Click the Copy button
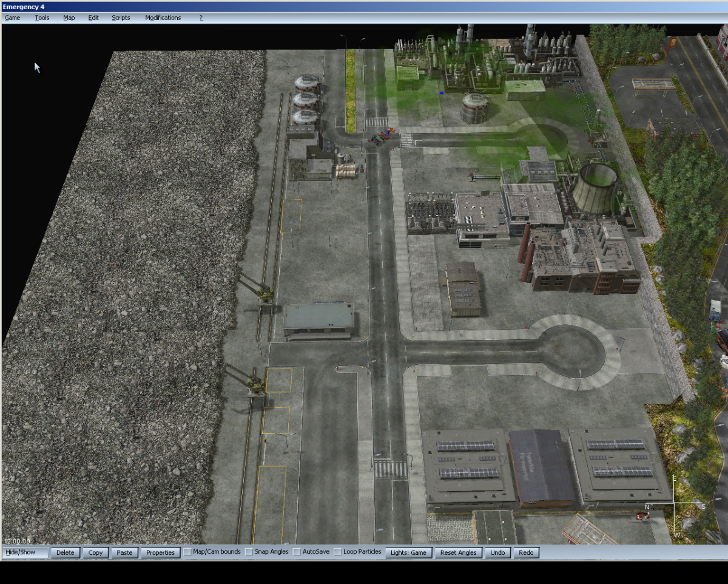728x584 pixels. tap(96, 552)
